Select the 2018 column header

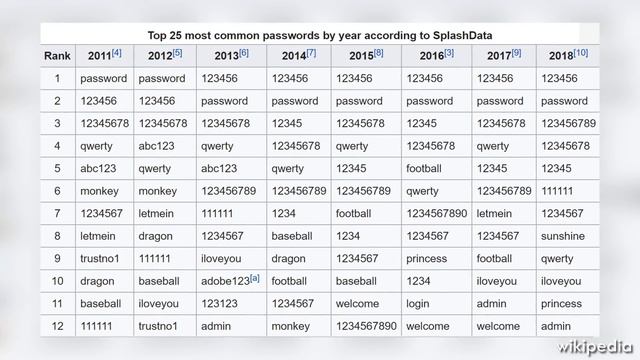pos(568,56)
